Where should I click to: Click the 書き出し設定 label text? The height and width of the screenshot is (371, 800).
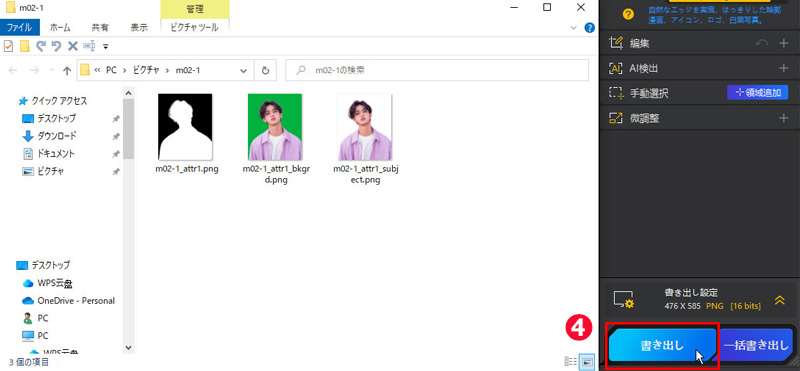point(691,293)
